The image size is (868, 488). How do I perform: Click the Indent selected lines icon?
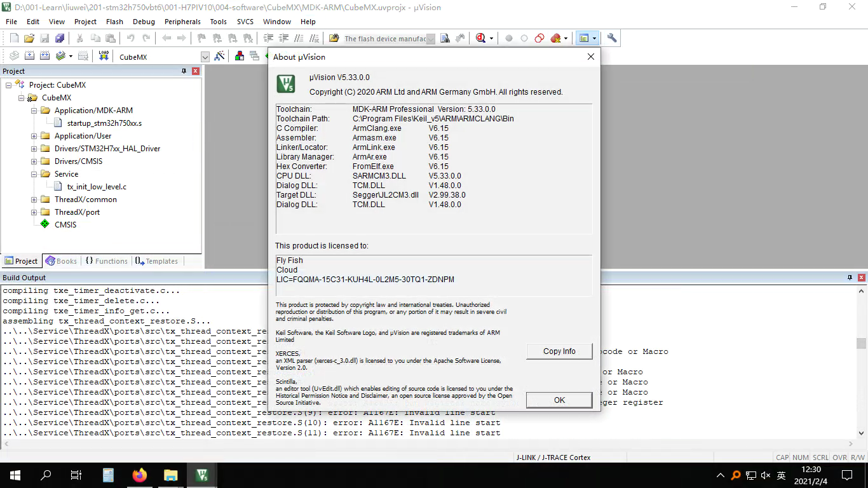(x=268, y=38)
